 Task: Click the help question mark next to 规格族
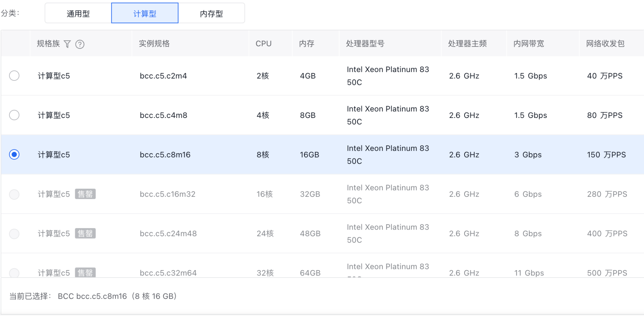click(80, 44)
